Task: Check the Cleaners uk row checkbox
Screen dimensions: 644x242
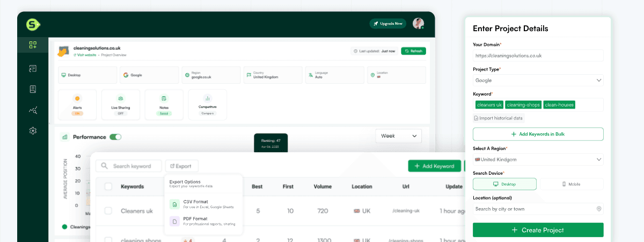Action: pyautogui.click(x=108, y=211)
